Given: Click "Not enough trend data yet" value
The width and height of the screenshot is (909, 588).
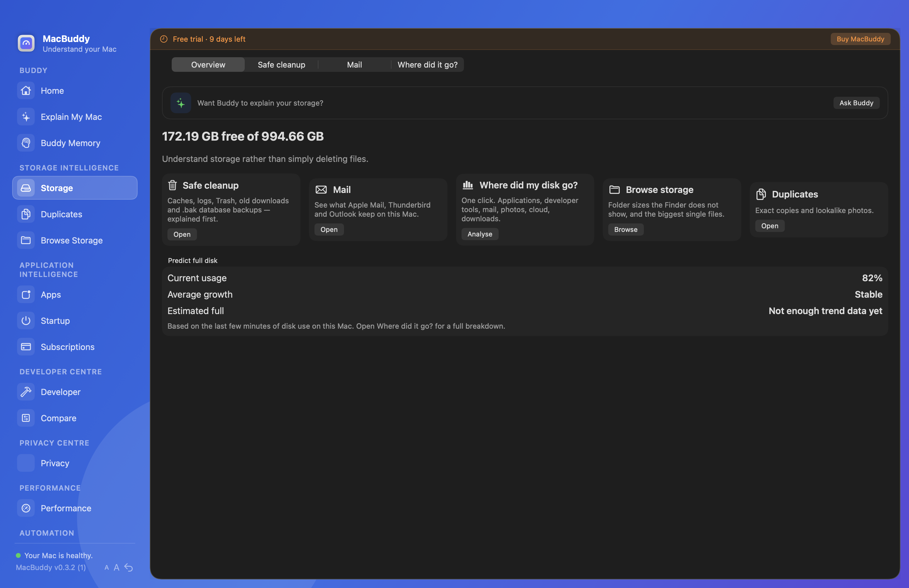Looking at the screenshot, I should coord(825,311).
